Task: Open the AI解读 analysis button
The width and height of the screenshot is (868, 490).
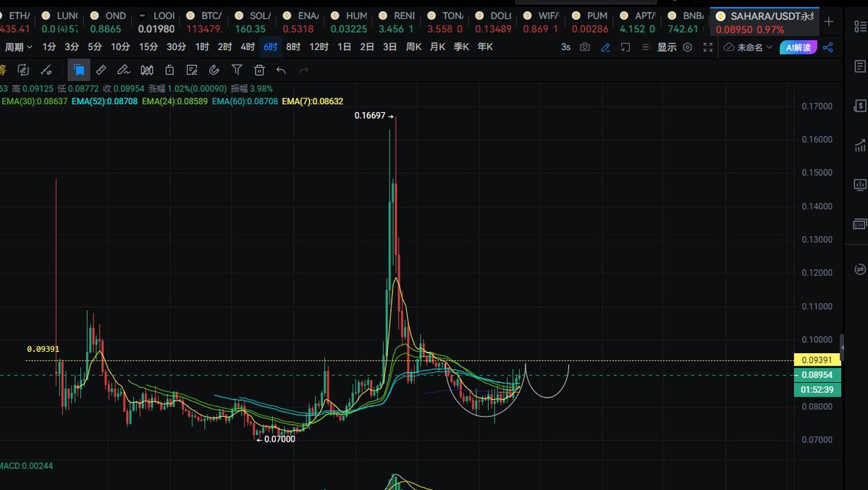Action: coord(799,47)
